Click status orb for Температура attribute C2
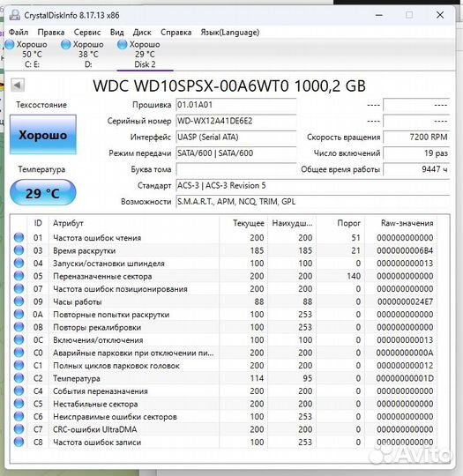Viewport: 463px width, 476px height. point(19,378)
